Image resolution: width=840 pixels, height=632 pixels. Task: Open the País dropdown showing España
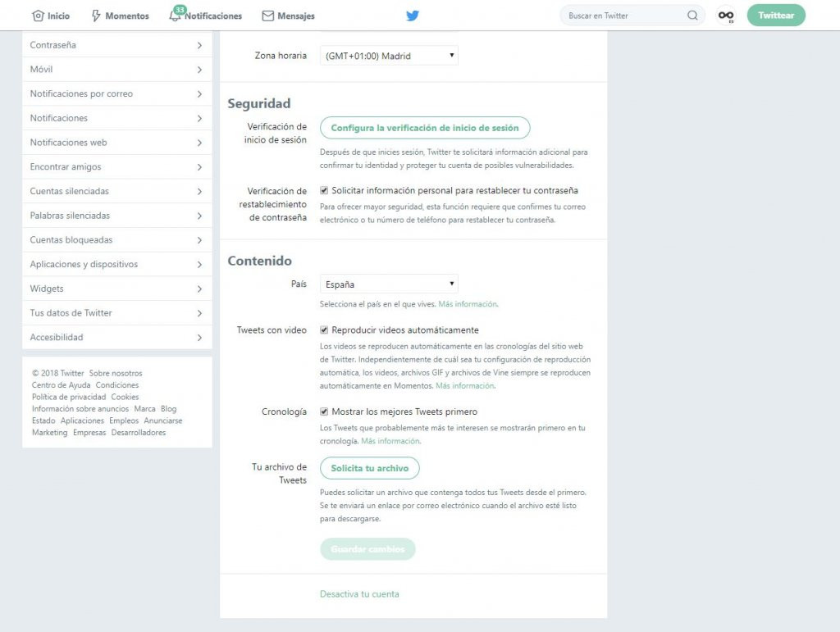[x=389, y=284]
